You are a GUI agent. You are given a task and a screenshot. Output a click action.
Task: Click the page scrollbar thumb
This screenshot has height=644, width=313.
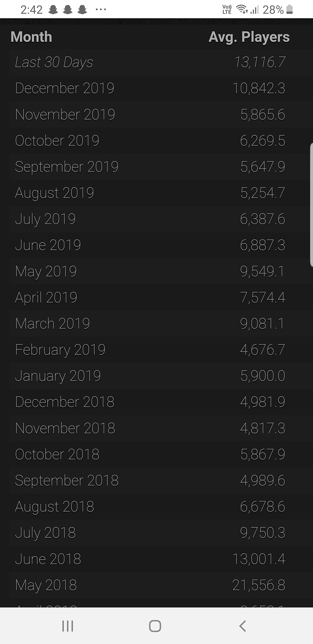(311, 204)
